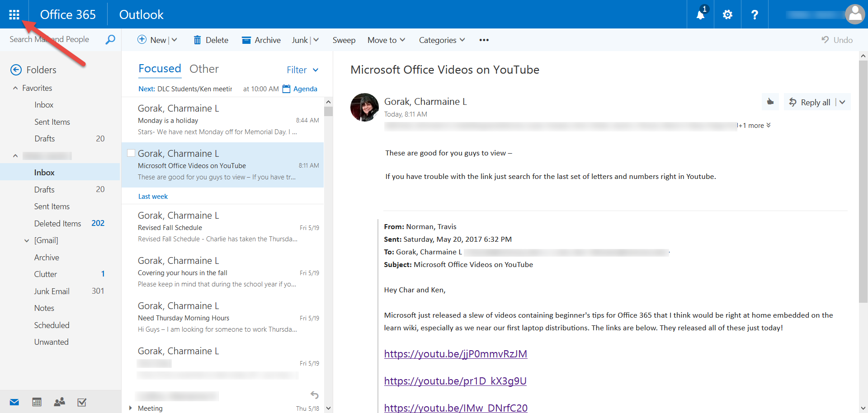Click the help question mark icon
Viewport: 868px width, 413px height.
pyautogui.click(x=755, y=15)
